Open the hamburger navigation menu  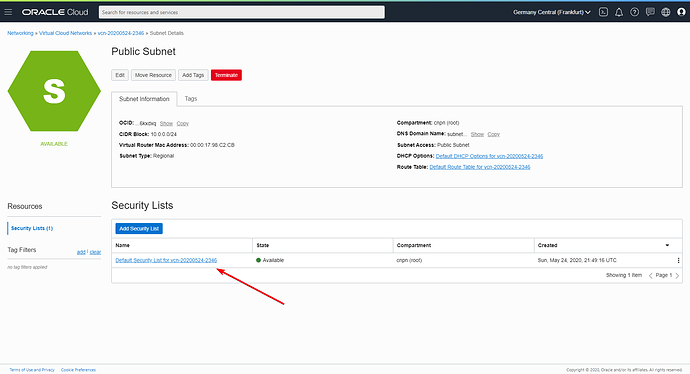(x=8, y=12)
